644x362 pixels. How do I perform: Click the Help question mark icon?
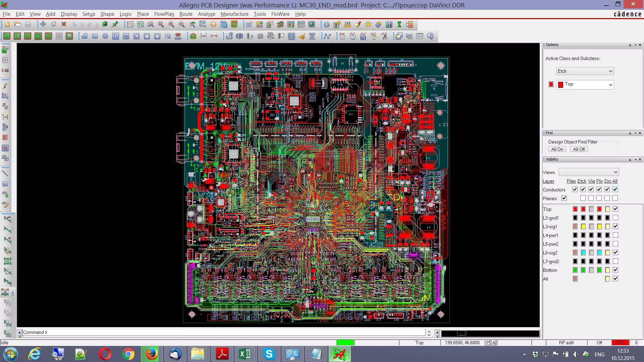tap(430, 36)
